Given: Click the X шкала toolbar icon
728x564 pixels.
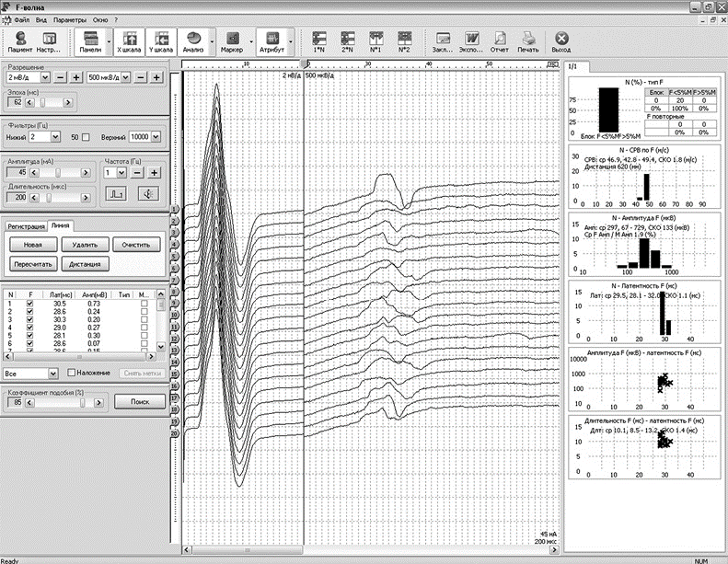Looking at the screenshot, I should click(129, 41).
